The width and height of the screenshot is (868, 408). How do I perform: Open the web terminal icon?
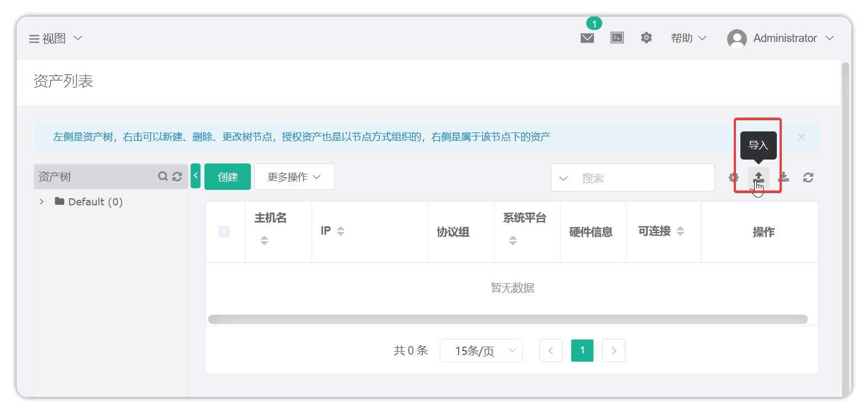point(617,38)
